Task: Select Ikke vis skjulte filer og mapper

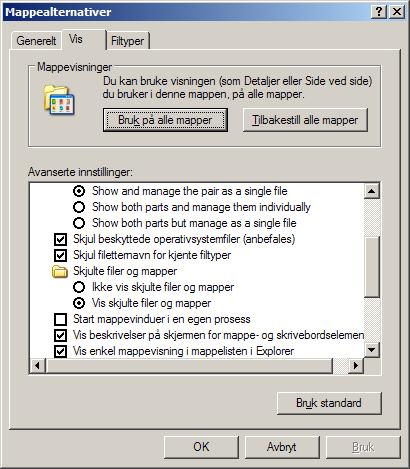Action: pyautogui.click(x=79, y=287)
